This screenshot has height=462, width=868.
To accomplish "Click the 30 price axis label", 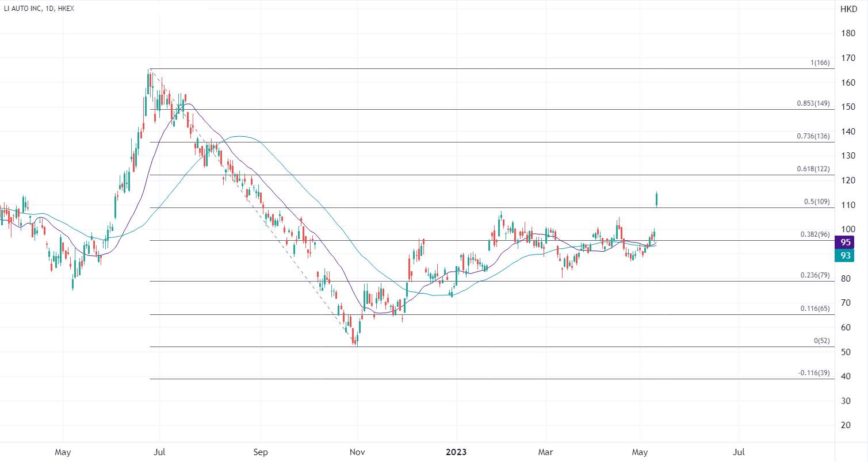I will pyautogui.click(x=846, y=401).
